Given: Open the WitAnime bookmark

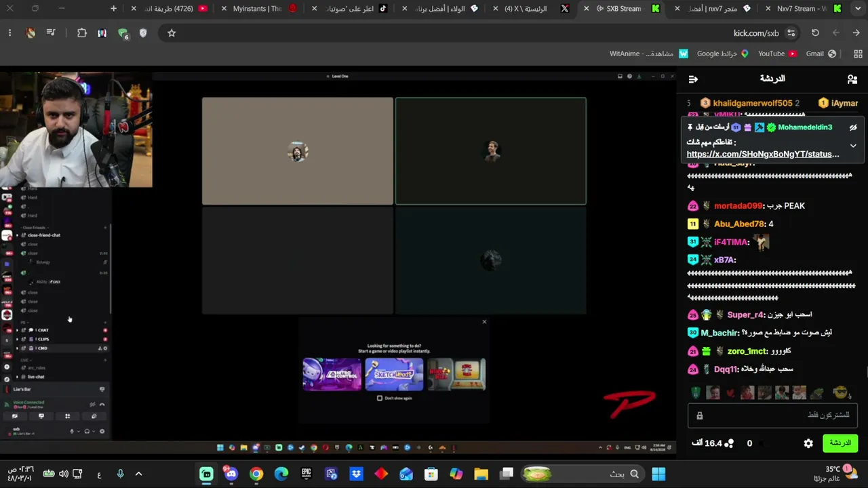Looking at the screenshot, I should click(x=649, y=54).
